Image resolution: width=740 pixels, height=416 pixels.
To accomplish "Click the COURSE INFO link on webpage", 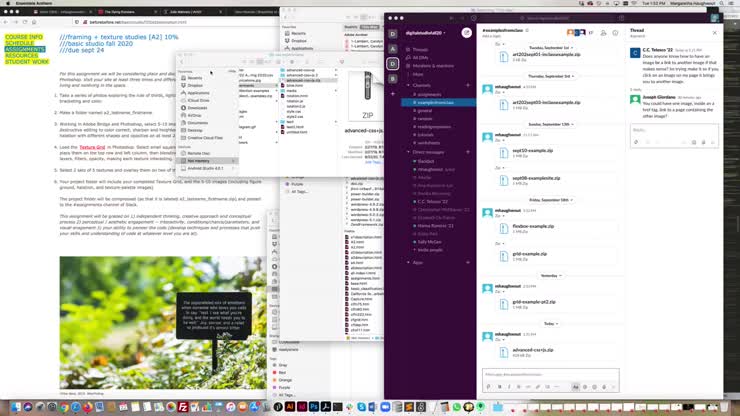I will point(24,37).
